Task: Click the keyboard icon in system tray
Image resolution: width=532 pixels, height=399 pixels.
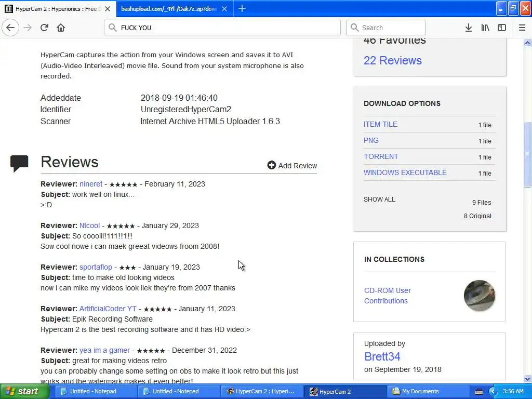Action: pyautogui.click(x=478, y=392)
